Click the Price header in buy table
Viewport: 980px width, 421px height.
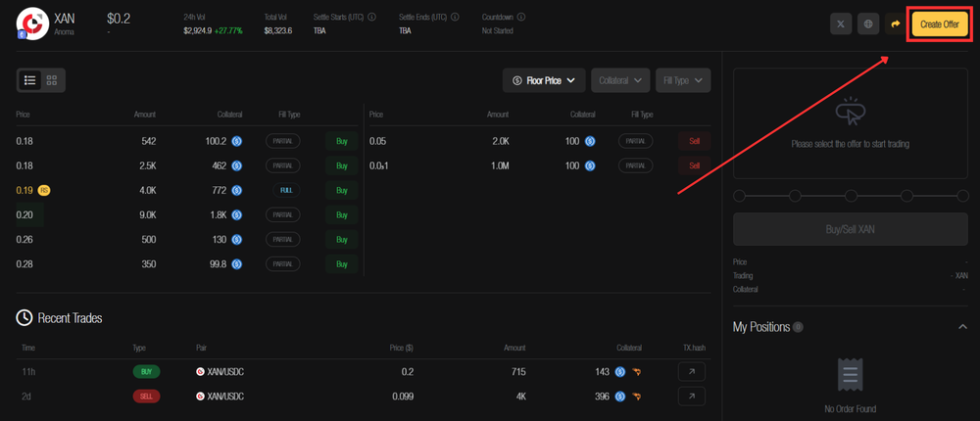24,115
